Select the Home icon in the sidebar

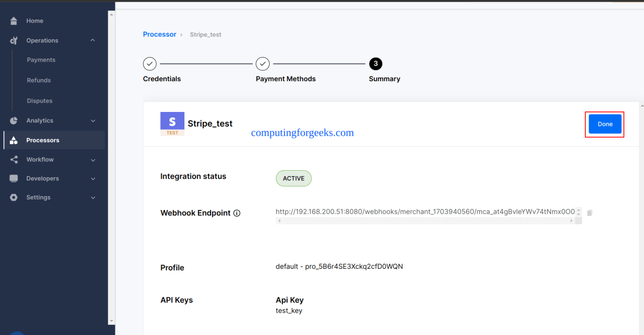click(x=13, y=21)
